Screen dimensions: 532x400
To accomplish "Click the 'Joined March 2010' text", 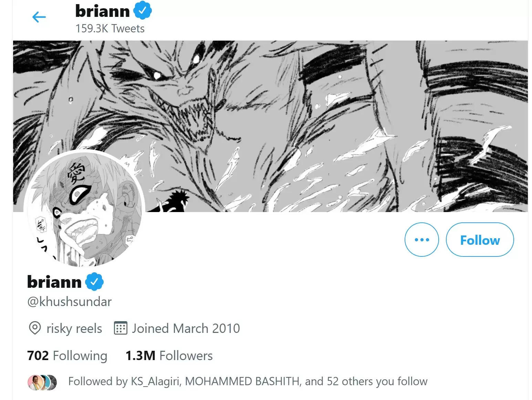I will pos(186,328).
